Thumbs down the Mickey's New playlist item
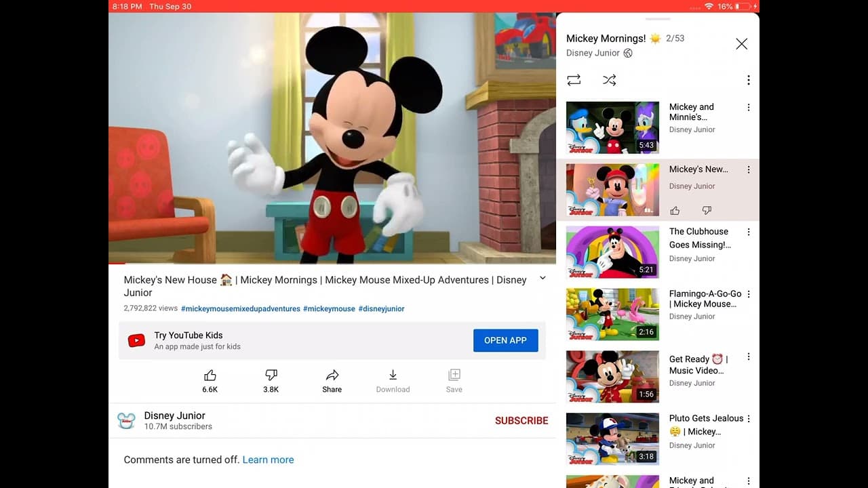The height and width of the screenshot is (488, 868). pos(707,211)
